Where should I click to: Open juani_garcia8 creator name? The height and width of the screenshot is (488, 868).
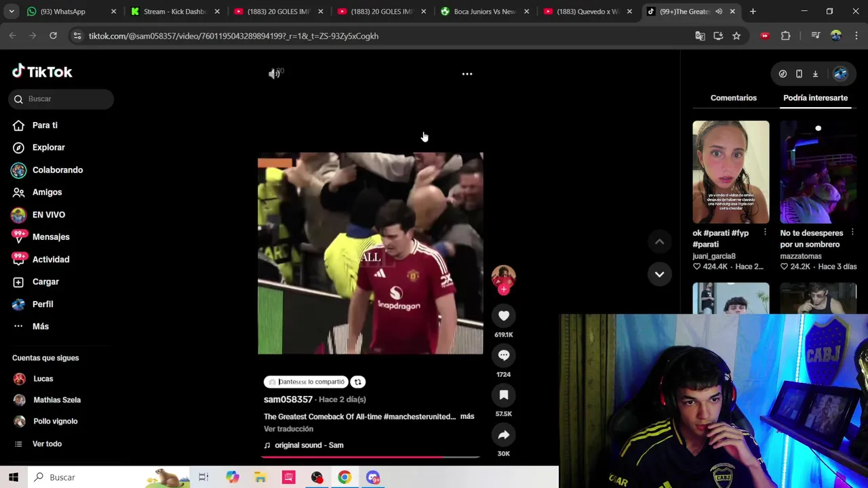(x=714, y=256)
